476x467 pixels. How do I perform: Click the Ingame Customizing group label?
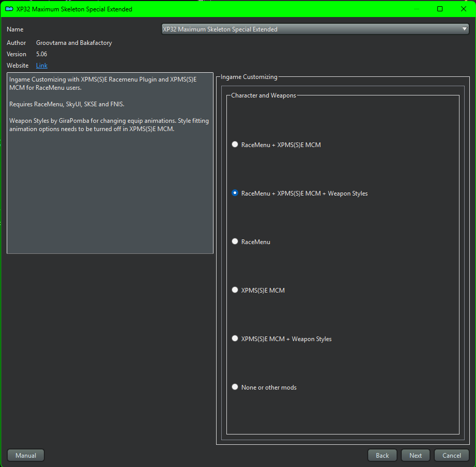pyautogui.click(x=249, y=77)
